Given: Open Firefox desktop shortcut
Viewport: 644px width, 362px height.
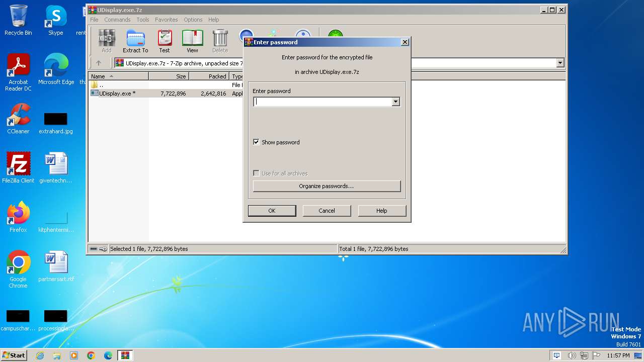Looking at the screenshot, I should tap(18, 217).
